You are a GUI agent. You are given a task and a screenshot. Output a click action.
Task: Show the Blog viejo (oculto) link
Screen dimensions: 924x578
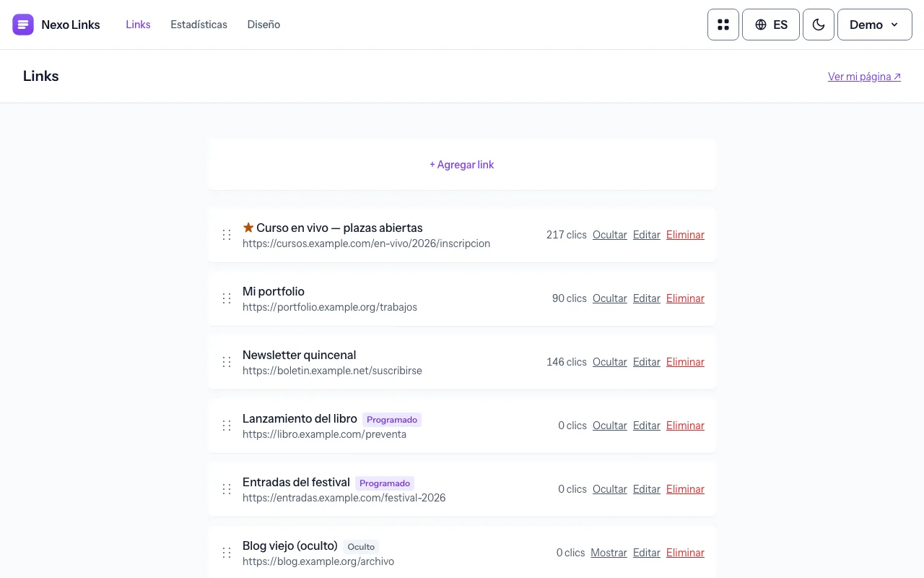(x=609, y=553)
